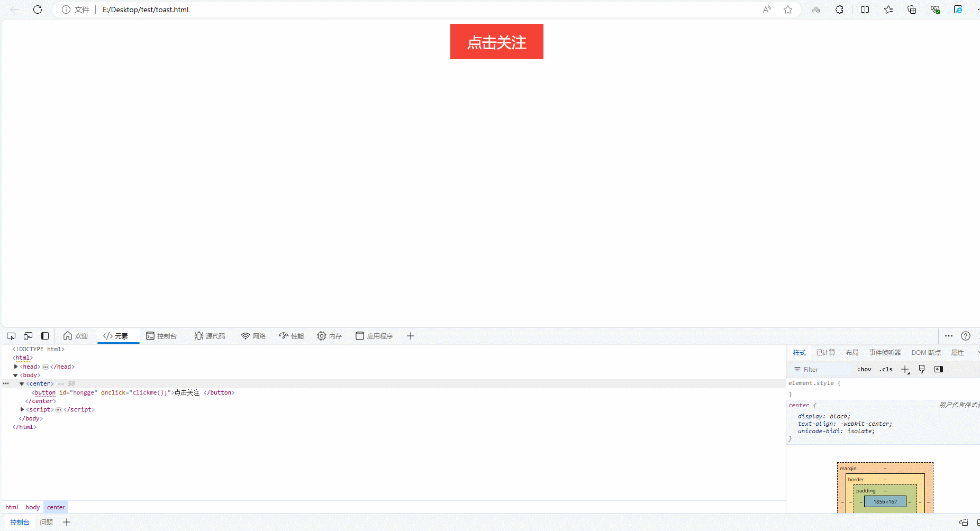Open DevTools help question mark icon
Image resolution: width=980 pixels, height=531 pixels.
[966, 336]
